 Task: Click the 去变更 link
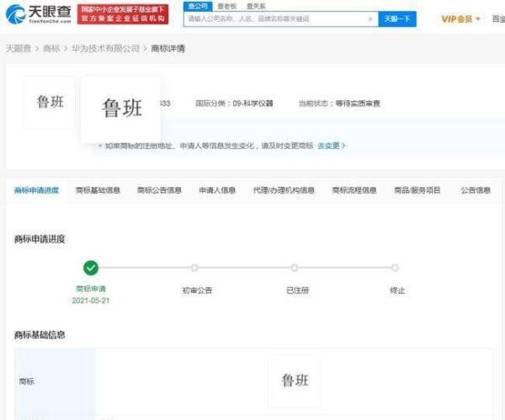point(332,146)
